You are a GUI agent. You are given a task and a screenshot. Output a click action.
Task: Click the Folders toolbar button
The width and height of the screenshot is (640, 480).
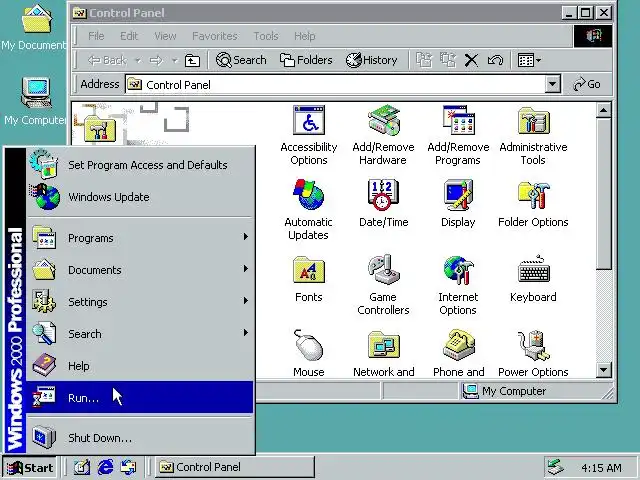click(306, 61)
